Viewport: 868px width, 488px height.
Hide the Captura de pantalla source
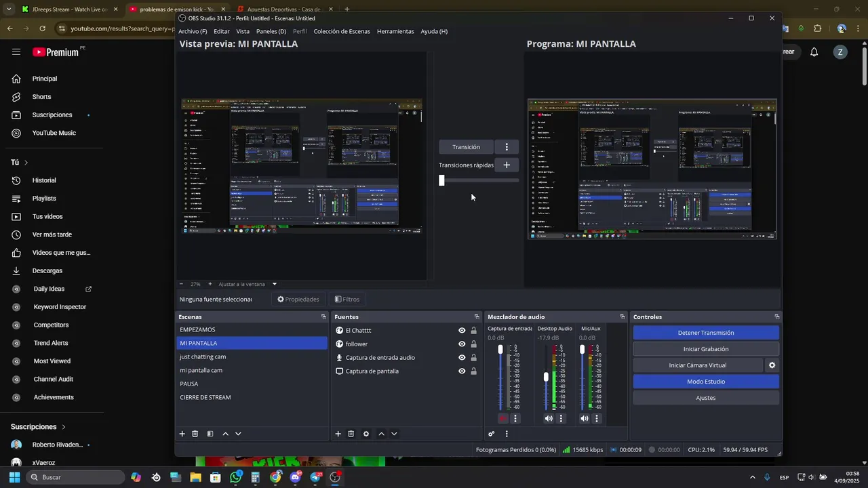462,371
